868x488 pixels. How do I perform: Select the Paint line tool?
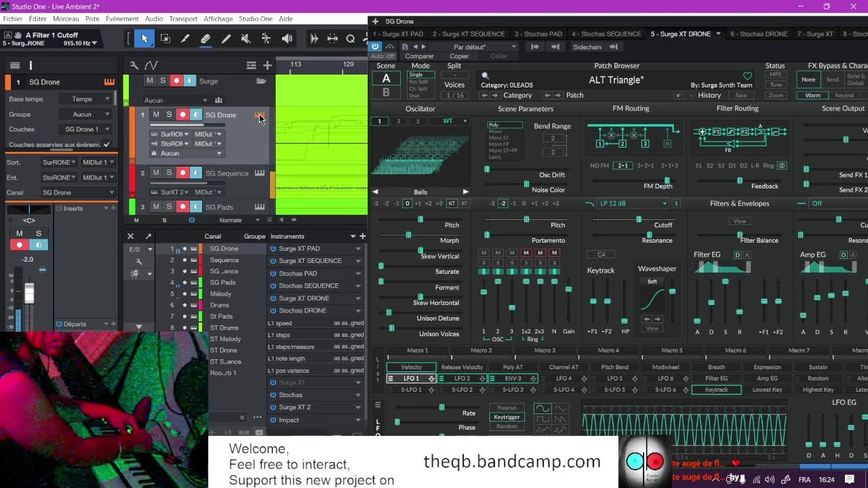point(226,39)
